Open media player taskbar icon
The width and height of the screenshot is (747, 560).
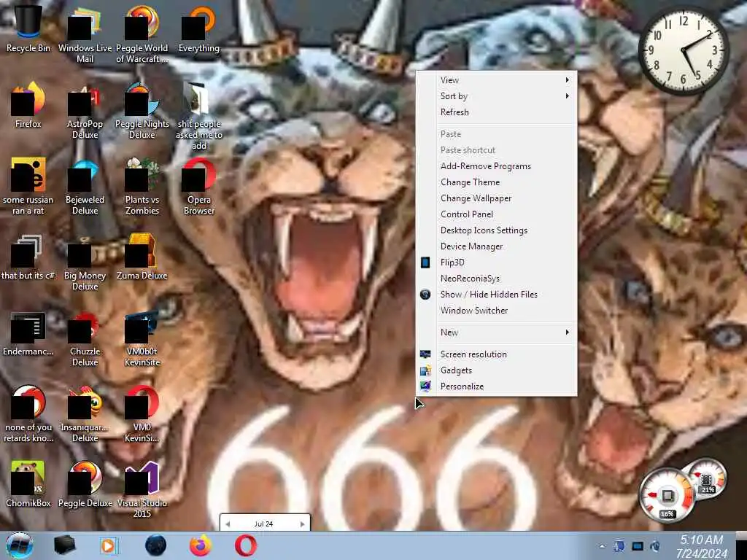[109, 545]
